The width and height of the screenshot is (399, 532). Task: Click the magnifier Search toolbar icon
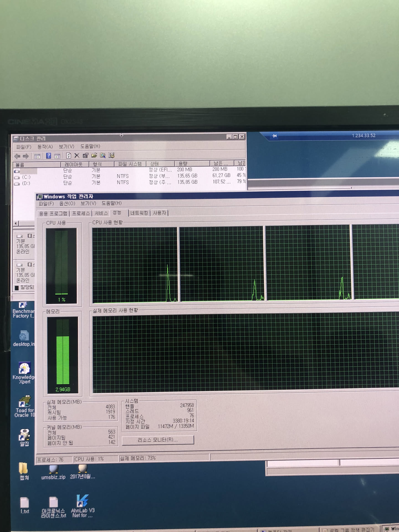[x=103, y=155]
